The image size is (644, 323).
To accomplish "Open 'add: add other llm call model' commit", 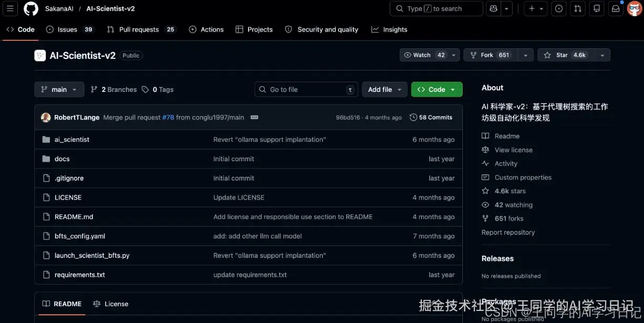I will click(x=257, y=236).
